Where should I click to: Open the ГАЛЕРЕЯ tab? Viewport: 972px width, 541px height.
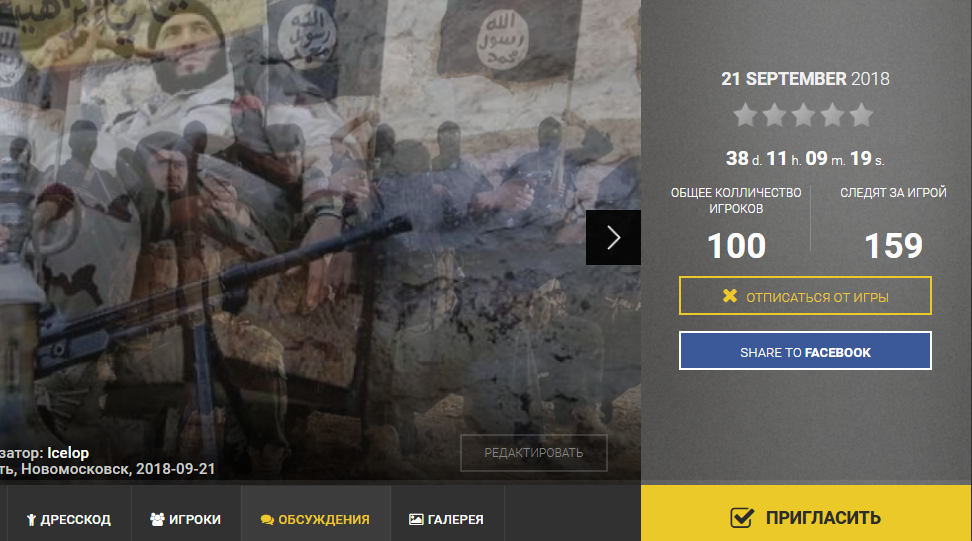pyautogui.click(x=447, y=519)
